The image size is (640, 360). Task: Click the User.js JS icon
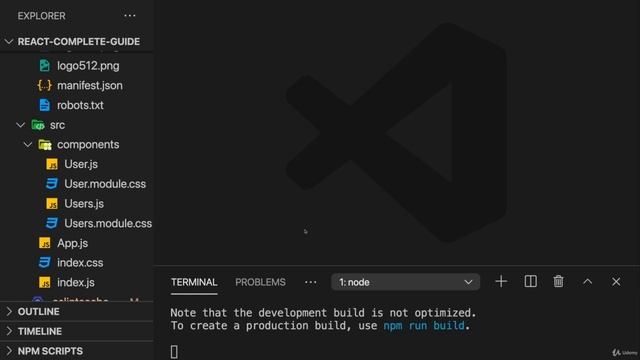click(52, 164)
